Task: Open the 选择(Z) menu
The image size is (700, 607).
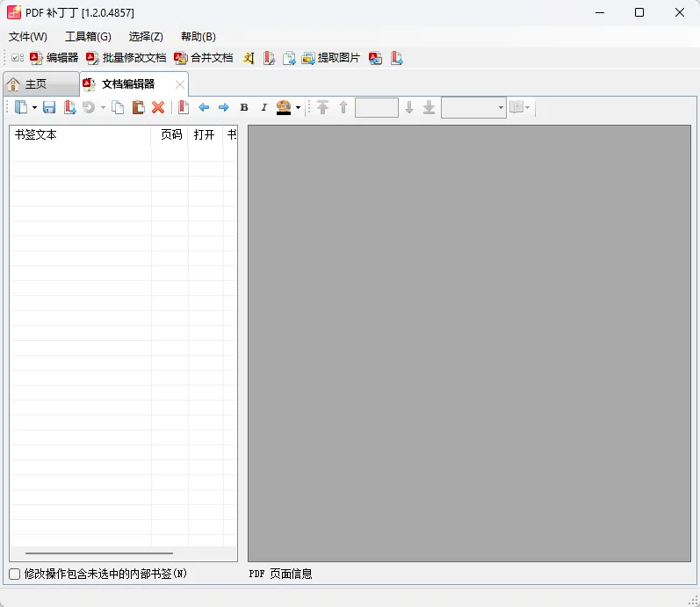Action: coord(146,37)
